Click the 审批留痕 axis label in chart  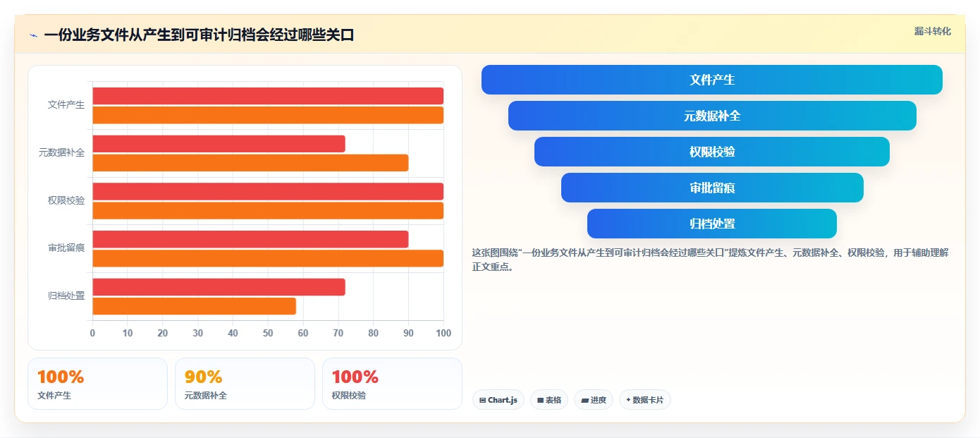66,248
